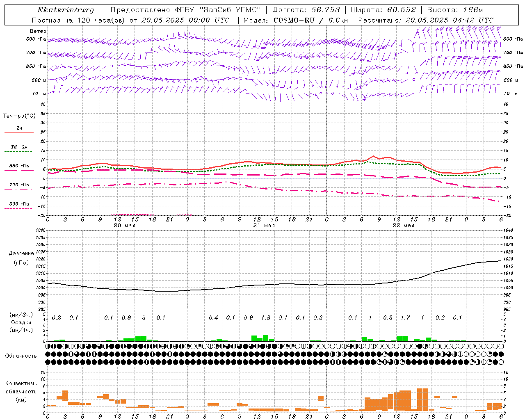Image resolution: width=525 pixels, height=420 pixels.
Task: Click the "(мм/3ч.)" units label
Action: point(21,315)
